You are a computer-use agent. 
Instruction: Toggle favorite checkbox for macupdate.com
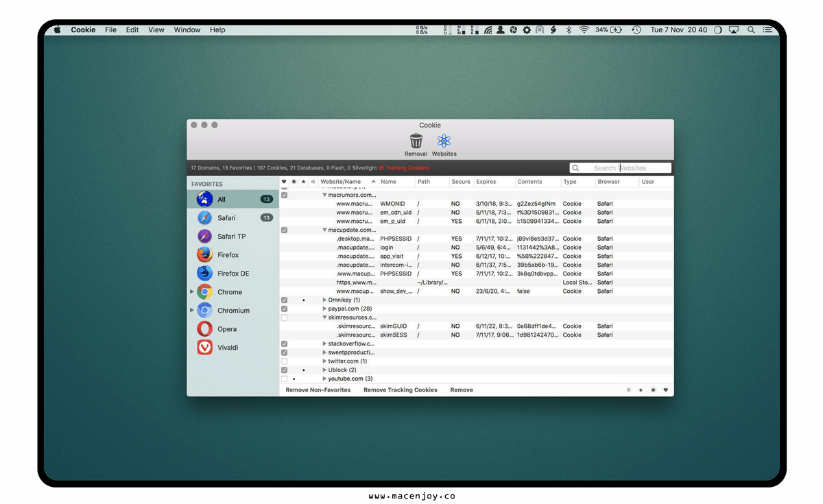point(284,230)
